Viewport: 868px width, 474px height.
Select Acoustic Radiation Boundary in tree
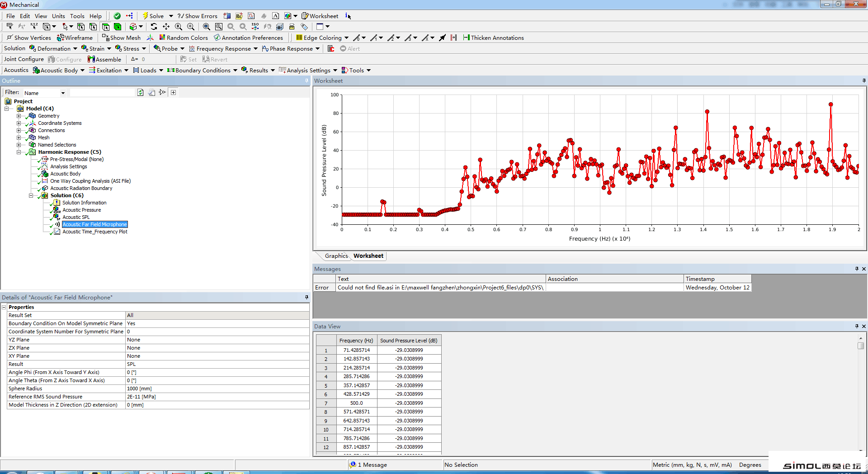tap(81, 188)
